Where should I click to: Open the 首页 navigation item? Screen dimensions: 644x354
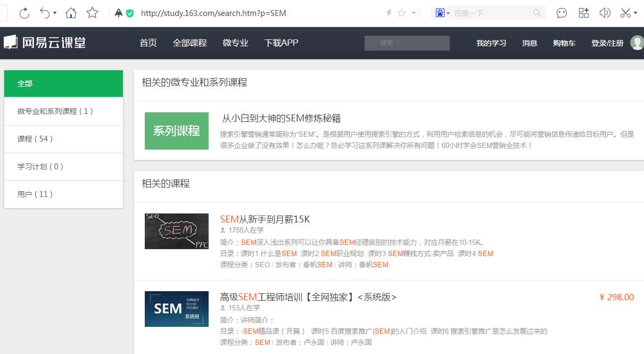pyautogui.click(x=148, y=43)
